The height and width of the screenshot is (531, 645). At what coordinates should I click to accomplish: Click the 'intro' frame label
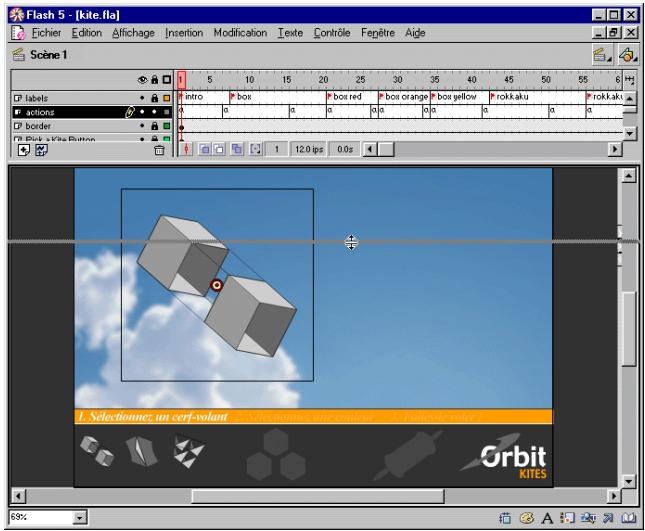click(194, 97)
